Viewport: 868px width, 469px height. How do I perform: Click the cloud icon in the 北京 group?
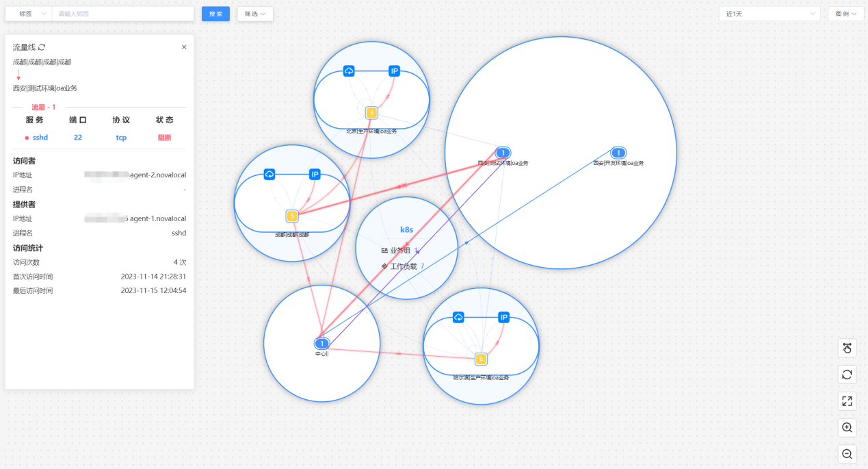point(349,71)
